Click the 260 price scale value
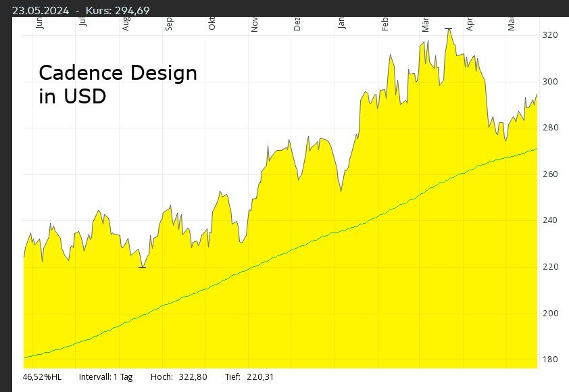This screenshot has height=392, width=569. (549, 172)
